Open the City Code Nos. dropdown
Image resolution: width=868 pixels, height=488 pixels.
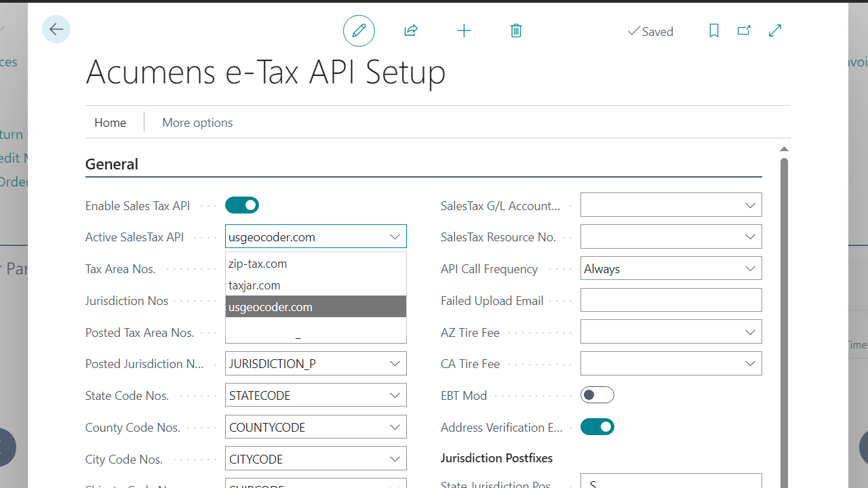(395, 458)
